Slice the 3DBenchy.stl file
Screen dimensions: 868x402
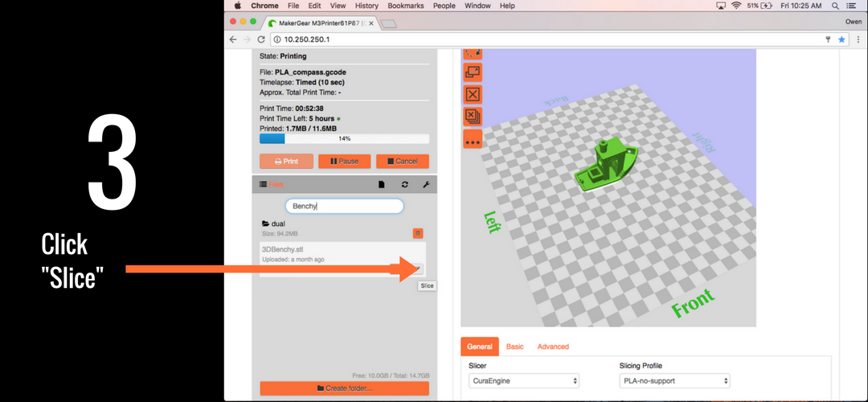[x=419, y=269]
